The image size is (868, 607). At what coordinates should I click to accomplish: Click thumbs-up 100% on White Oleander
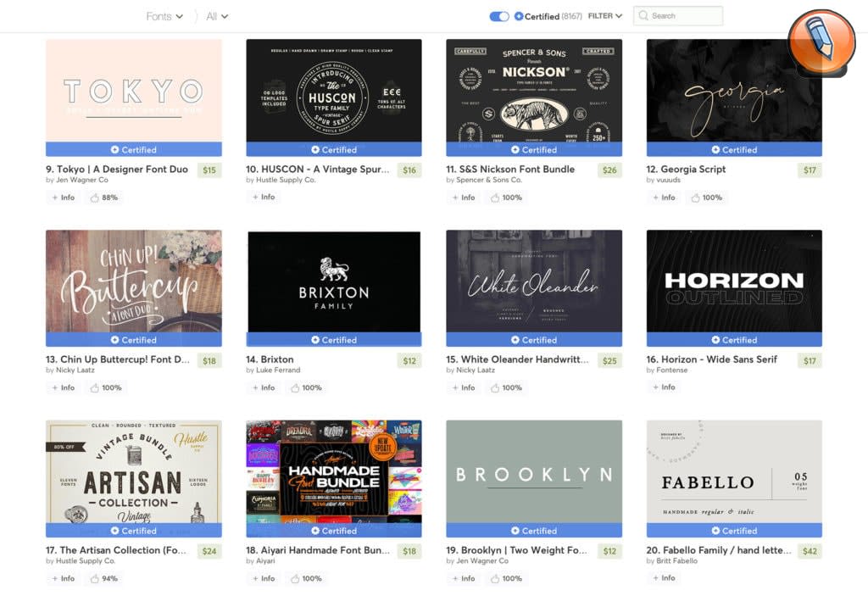tap(507, 387)
